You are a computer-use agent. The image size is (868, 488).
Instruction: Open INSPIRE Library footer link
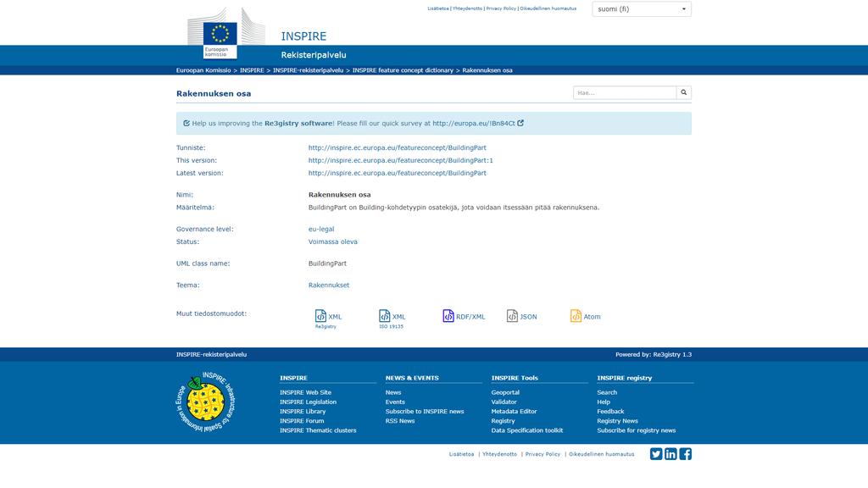(x=303, y=411)
